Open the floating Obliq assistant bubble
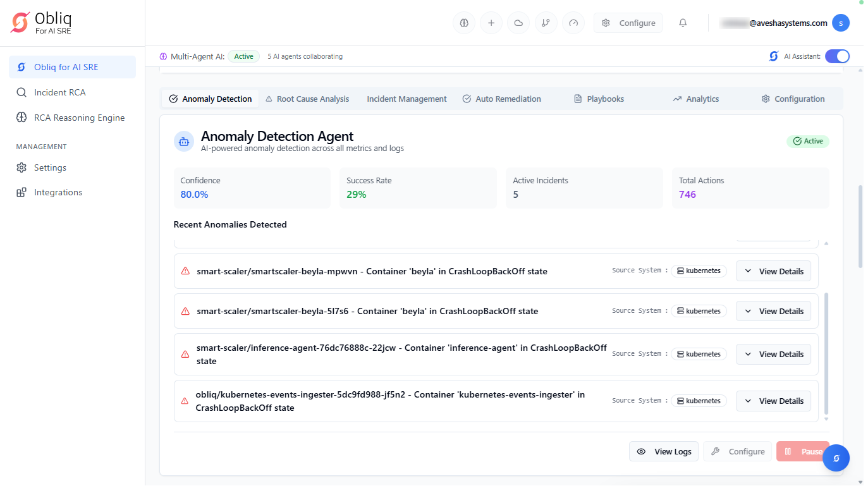This screenshot has height=493, width=868. (x=836, y=458)
